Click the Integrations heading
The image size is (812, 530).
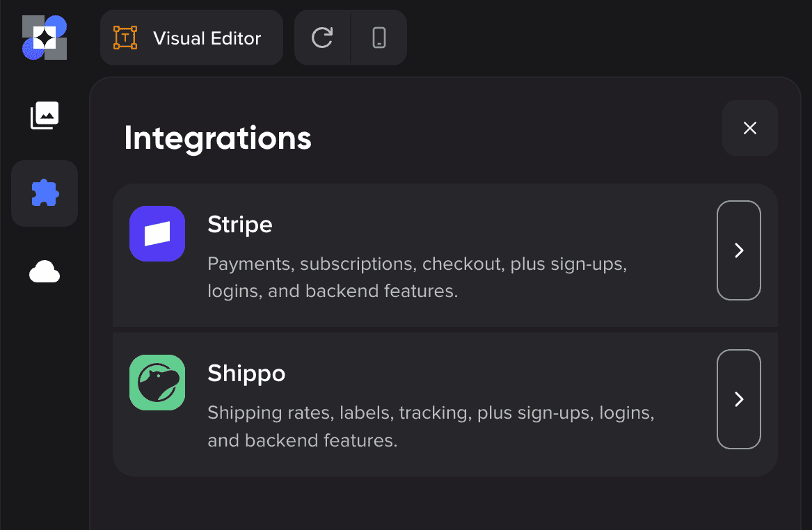click(218, 138)
